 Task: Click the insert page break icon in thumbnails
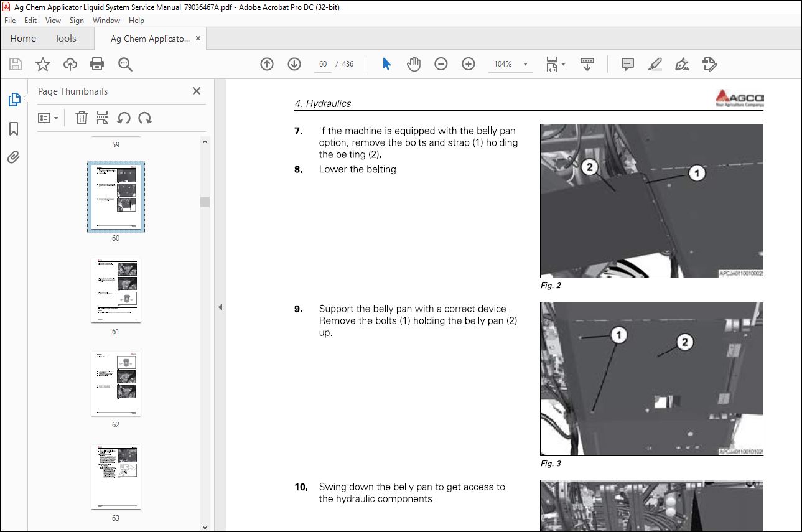[103, 118]
